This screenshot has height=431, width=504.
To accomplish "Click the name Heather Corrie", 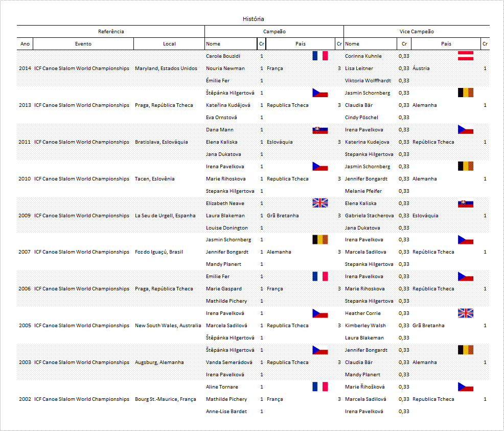I will tap(362, 313).
